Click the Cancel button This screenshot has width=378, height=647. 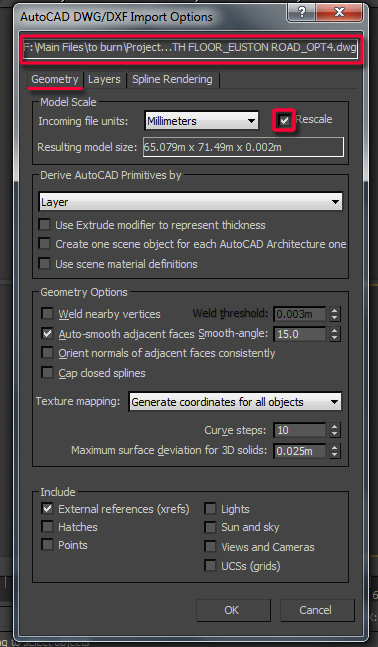coord(317,610)
